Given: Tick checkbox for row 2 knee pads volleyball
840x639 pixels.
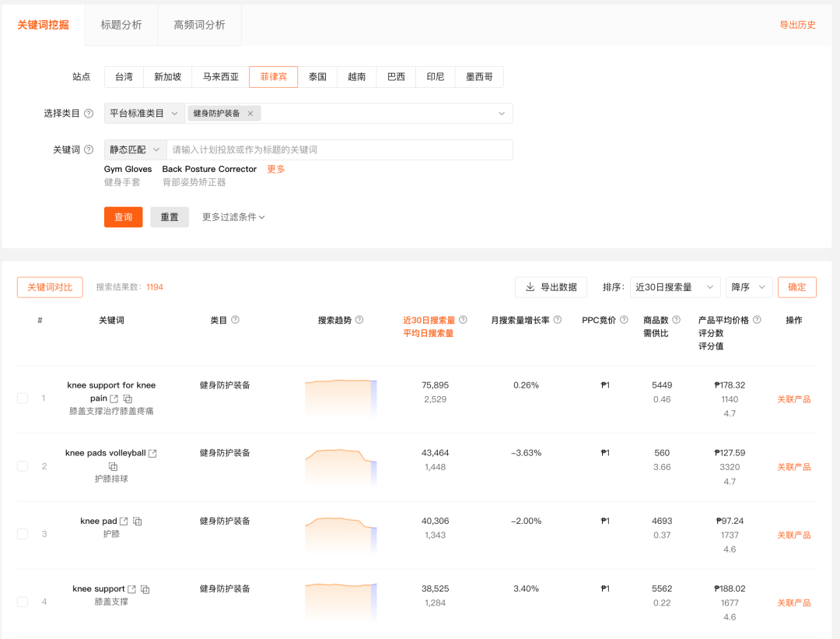Looking at the screenshot, I should pos(23,466).
